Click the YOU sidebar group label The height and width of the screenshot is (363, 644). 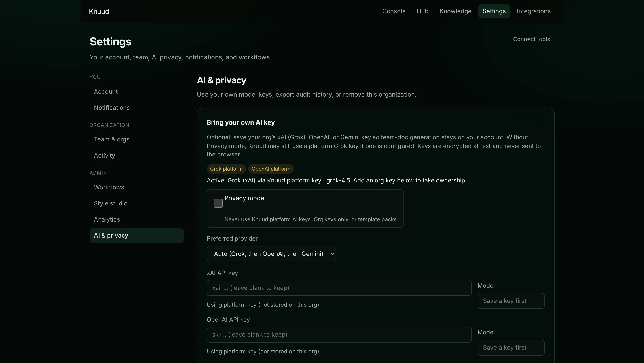95,77
